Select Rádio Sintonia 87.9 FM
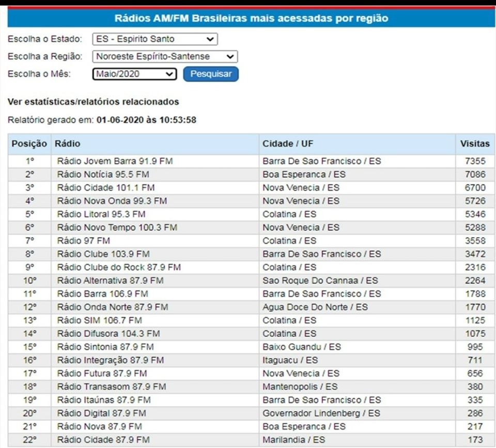The width and height of the screenshot is (496, 448). (x=105, y=347)
